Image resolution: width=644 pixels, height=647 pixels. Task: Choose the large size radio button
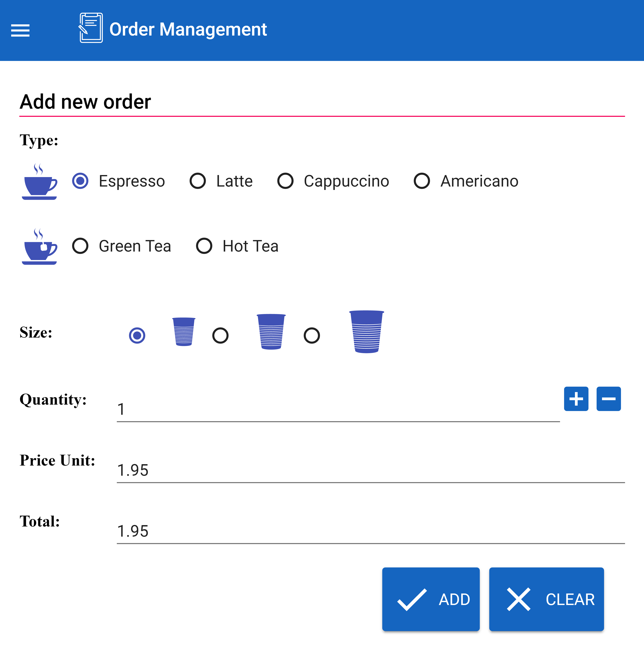tap(312, 335)
